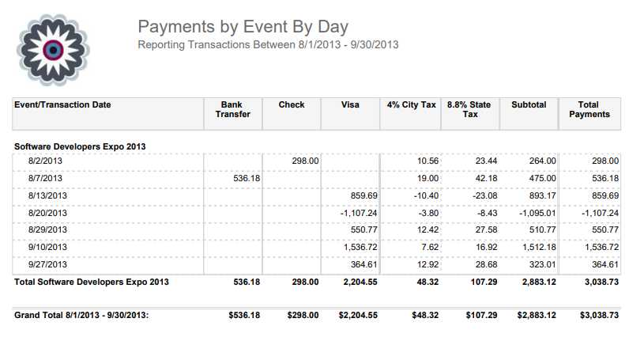Click the Subtotal column header

pos(529,104)
